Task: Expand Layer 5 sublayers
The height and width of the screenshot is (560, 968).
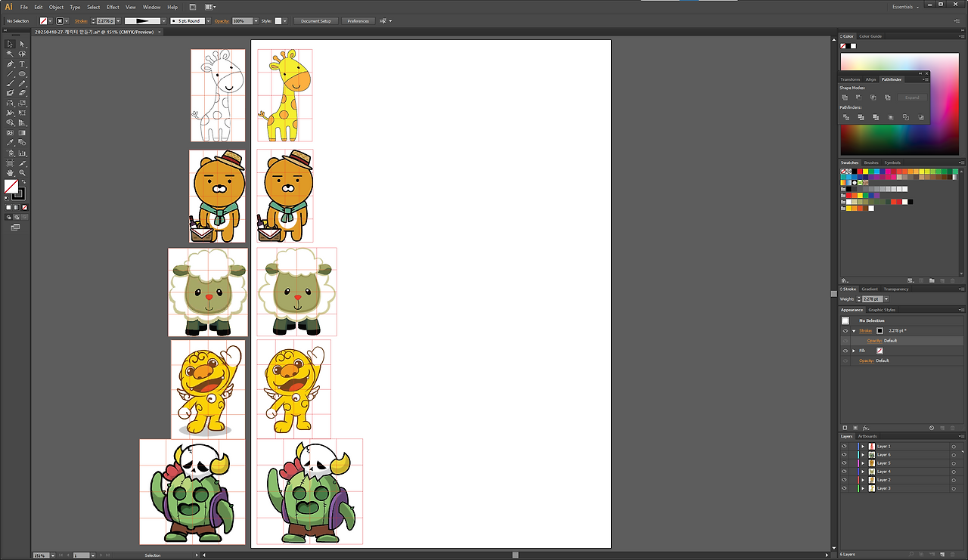Action: coord(863,463)
